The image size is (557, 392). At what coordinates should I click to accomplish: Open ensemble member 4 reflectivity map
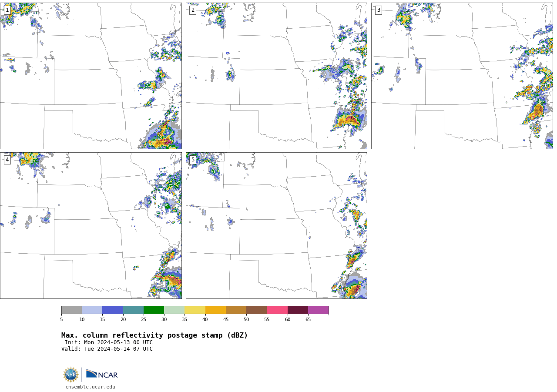coord(91,225)
